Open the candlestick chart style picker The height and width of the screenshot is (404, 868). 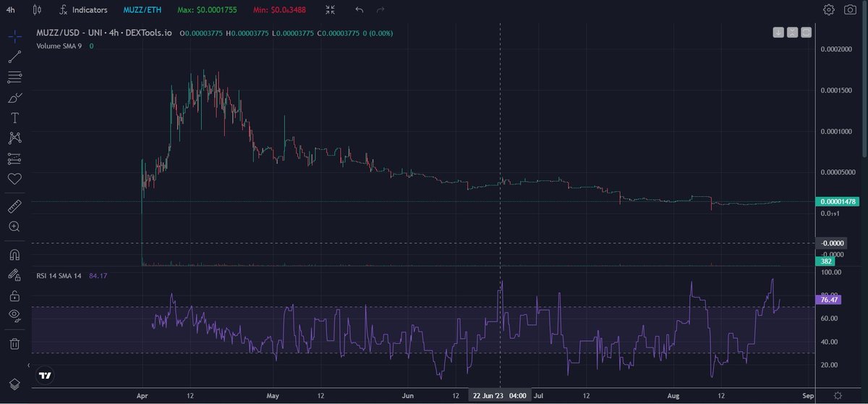pos(37,10)
